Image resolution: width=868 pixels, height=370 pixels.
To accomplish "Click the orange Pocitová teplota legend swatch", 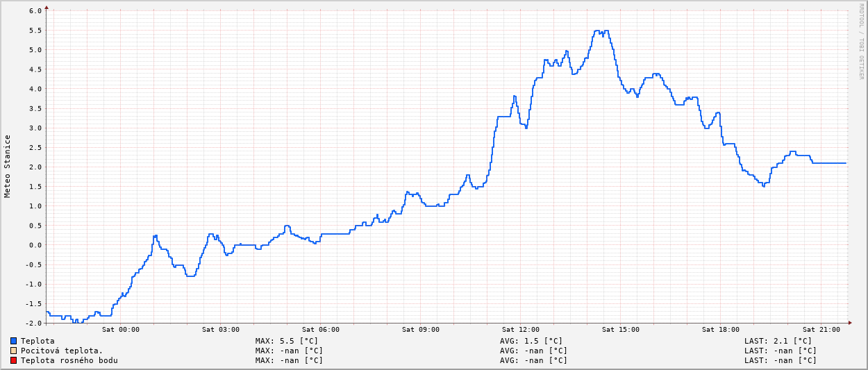I will pyautogui.click(x=13, y=351).
